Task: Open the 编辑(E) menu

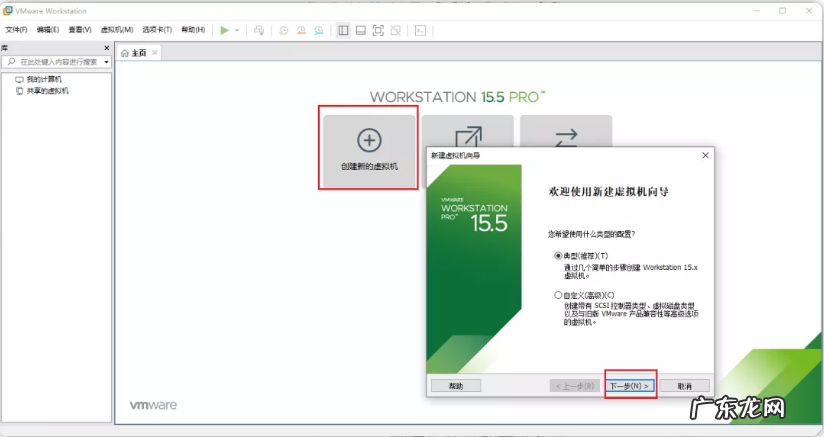Action: pos(48,30)
